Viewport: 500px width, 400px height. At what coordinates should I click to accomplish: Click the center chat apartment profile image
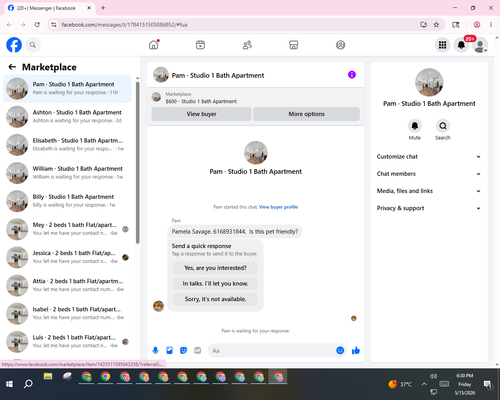tap(256, 153)
